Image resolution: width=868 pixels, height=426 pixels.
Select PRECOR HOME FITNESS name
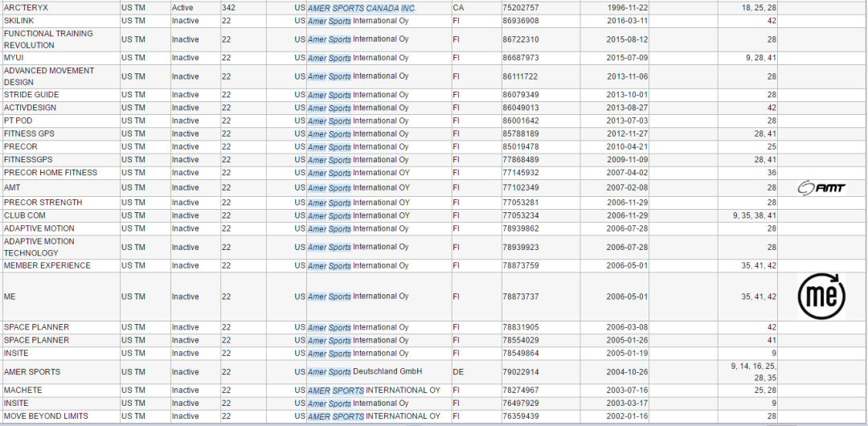tap(51, 173)
